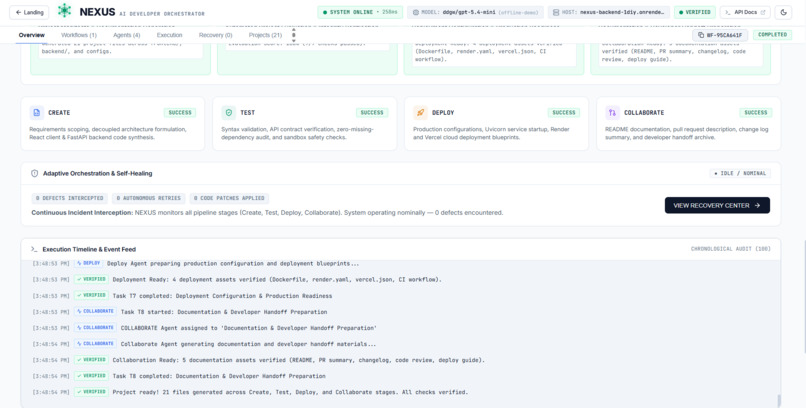This screenshot has width=806, height=408.
Task: Click the COMPLETED status badge
Action: point(772,35)
